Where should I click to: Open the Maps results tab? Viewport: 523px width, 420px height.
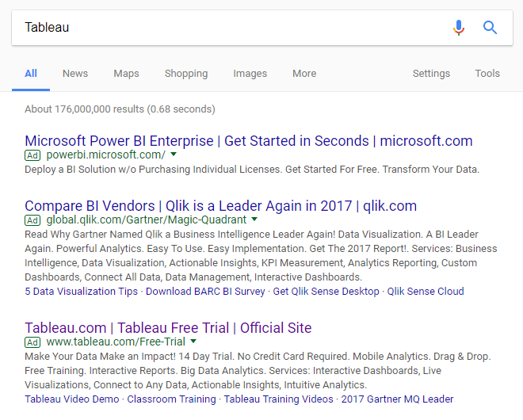click(126, 74)
